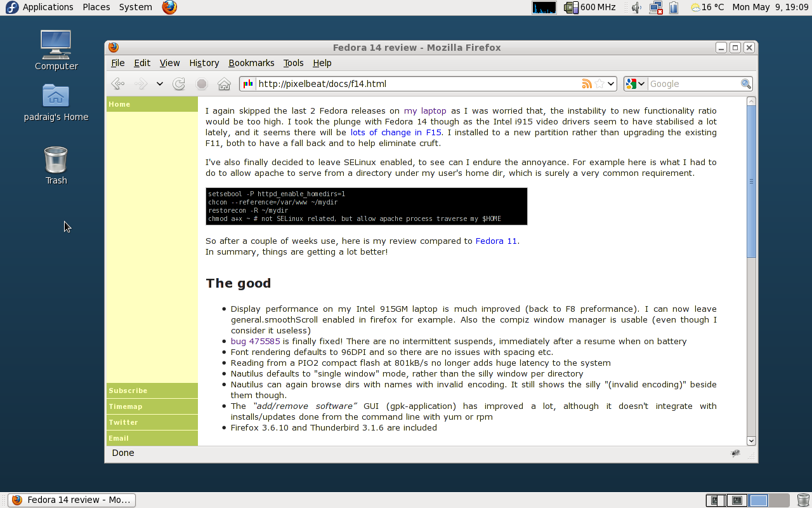Viewport: 812px width, 508px height.
Task: Launch Firefox from the top panel launcher
Action: 169,7
